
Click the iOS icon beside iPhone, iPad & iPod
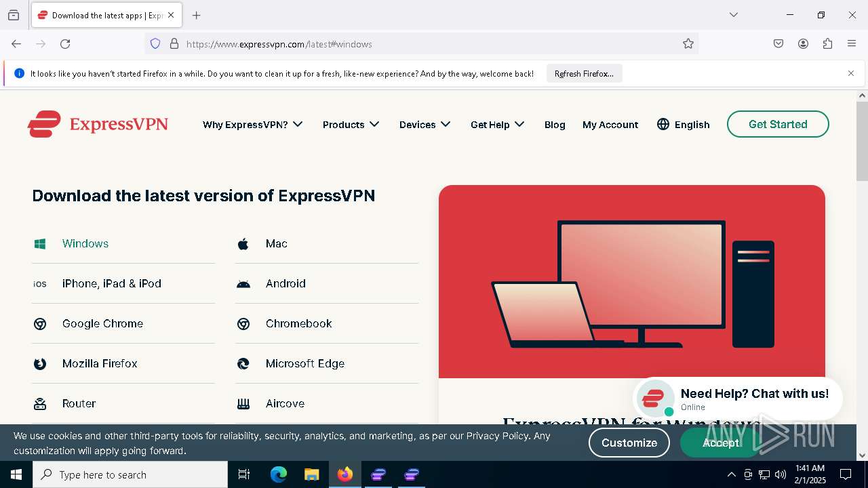pyautogui.click(x=40, y=284)
